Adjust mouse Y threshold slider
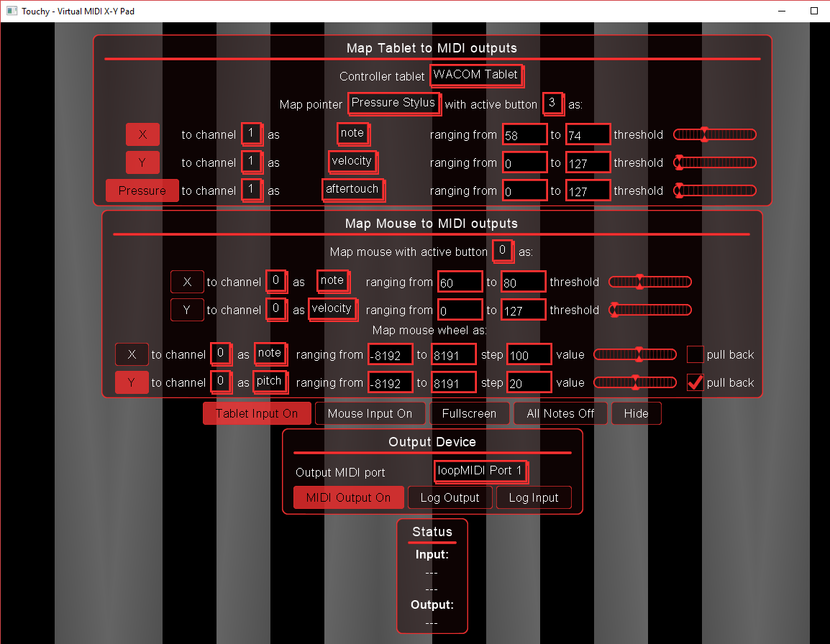Viewport: 830px width, 644px height. tap(650, 310)
